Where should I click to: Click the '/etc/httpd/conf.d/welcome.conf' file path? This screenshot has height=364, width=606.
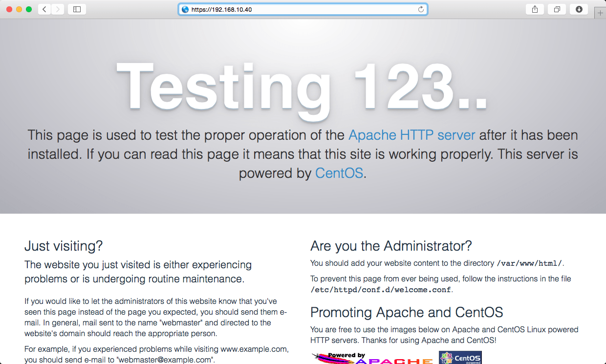[381, 289]
